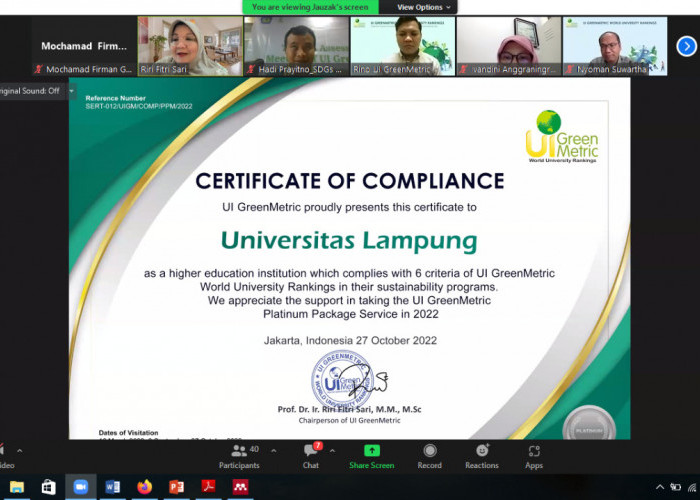Click the chat unread badge showing 7
Viewport: 700px width, 500px height.
pyautogui.click(x=318, y=446)
